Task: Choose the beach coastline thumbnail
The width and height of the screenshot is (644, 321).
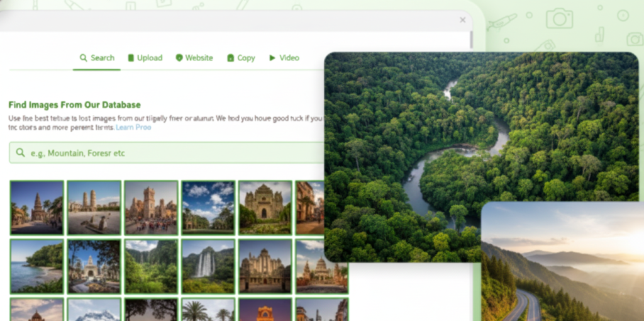Action: pyautogui.click(x=36, y=266)
